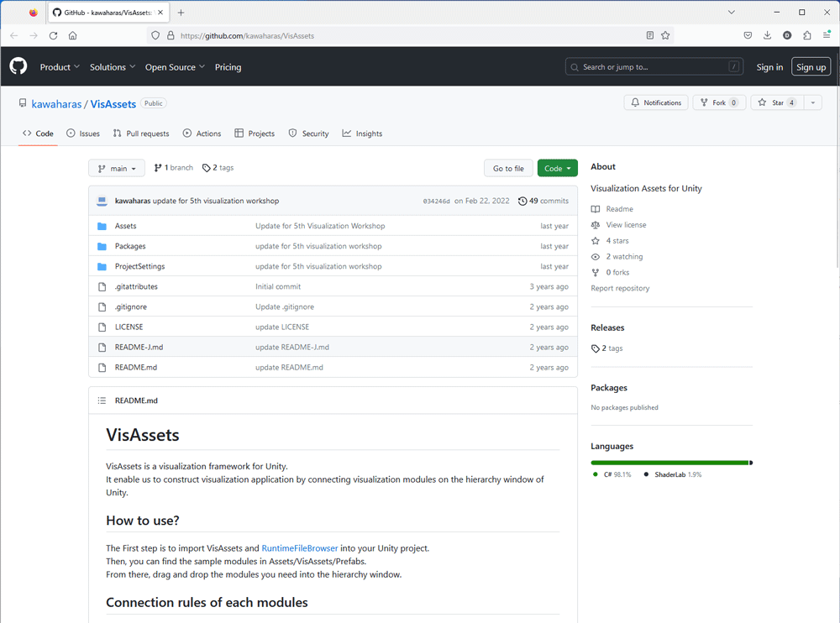The image size is (840, 623).
Task: Switch to the Actions tab
Action: coord(202,133)
